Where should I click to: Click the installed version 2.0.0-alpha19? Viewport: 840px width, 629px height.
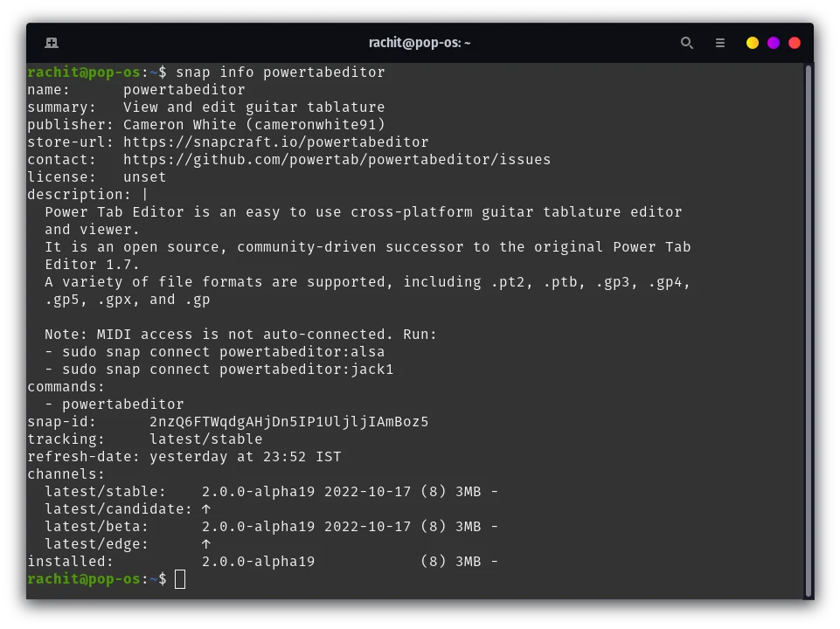pos(258,561)
